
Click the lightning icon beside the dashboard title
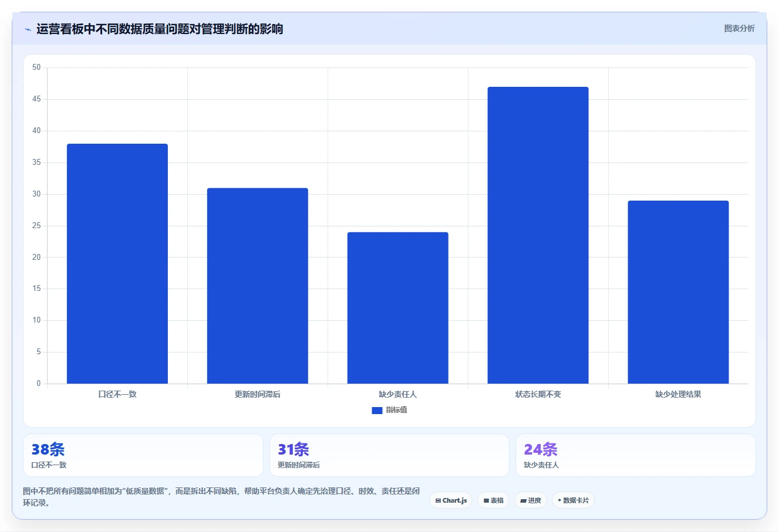(x=28, y=29)
